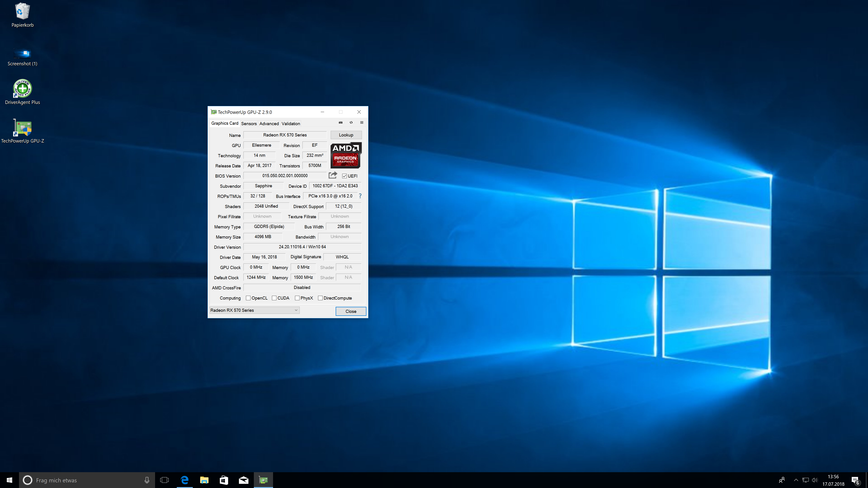Image resolution: width=868 pixels, height=488 pixels.
Task: Click the refresh icon in GPU-Z toolbar
Action: pos(351,123)
